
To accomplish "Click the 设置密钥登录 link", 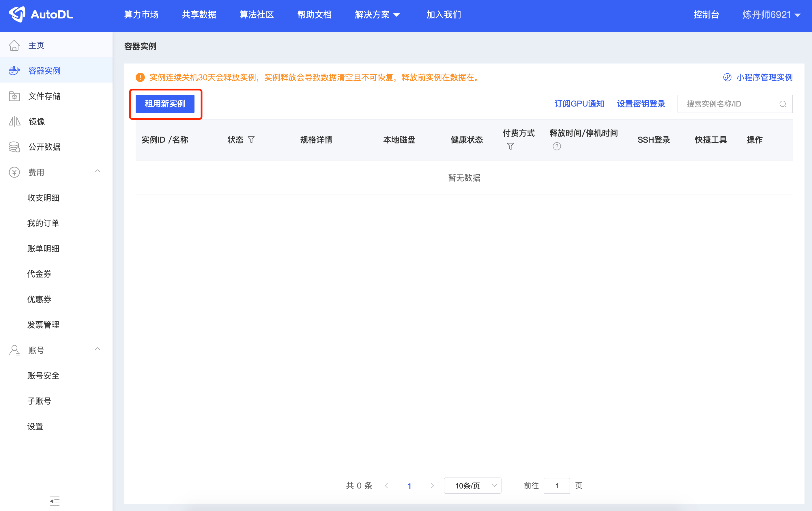I will [x=641, y=104].
